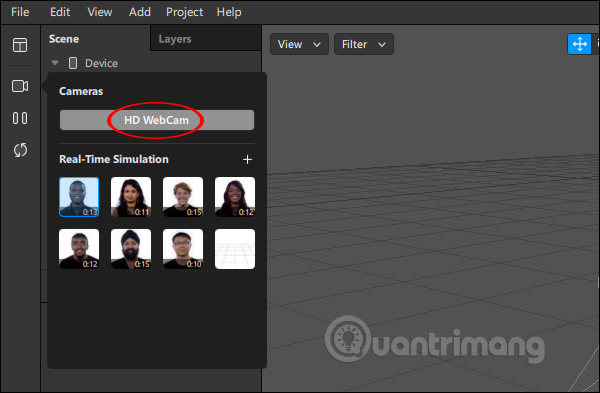Open the Add menu
Viewport: 600px width, 393px height.
(140, 12)
